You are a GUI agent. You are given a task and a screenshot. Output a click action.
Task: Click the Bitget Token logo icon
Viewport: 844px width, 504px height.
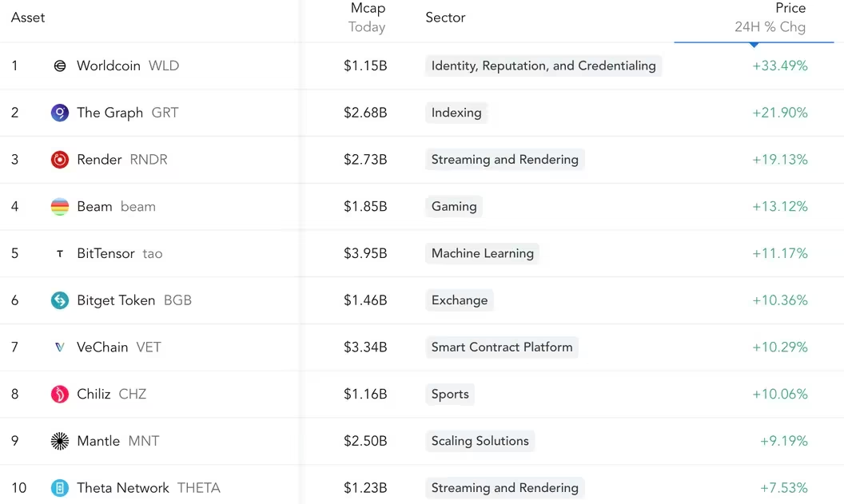(60, 300)
